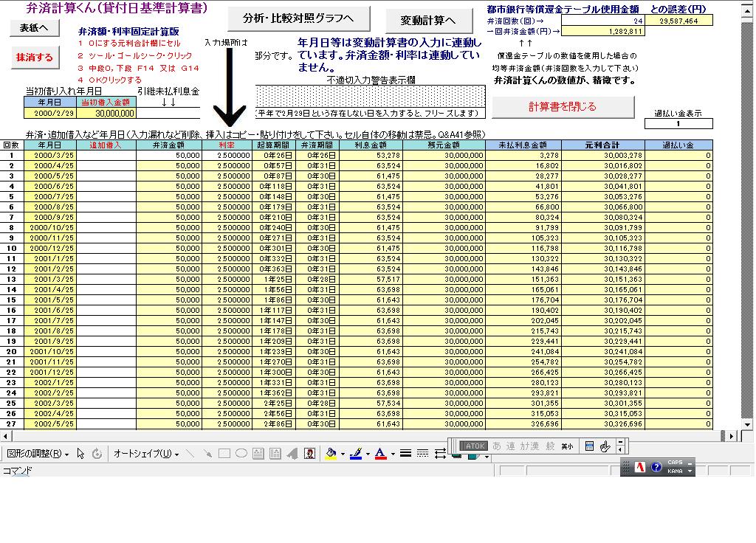Insert clip art from the drawing toolbar
This screenshot has height=543, width=756.
point(309,454)
